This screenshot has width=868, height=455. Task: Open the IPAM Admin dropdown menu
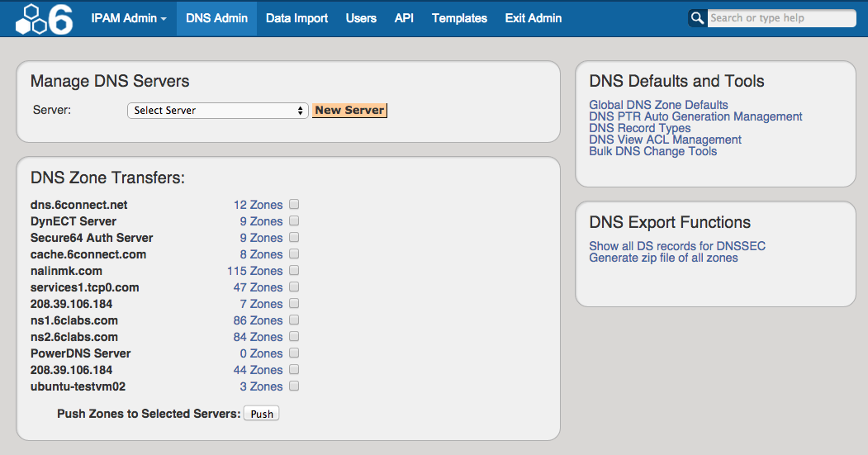[x=128, y=18]
